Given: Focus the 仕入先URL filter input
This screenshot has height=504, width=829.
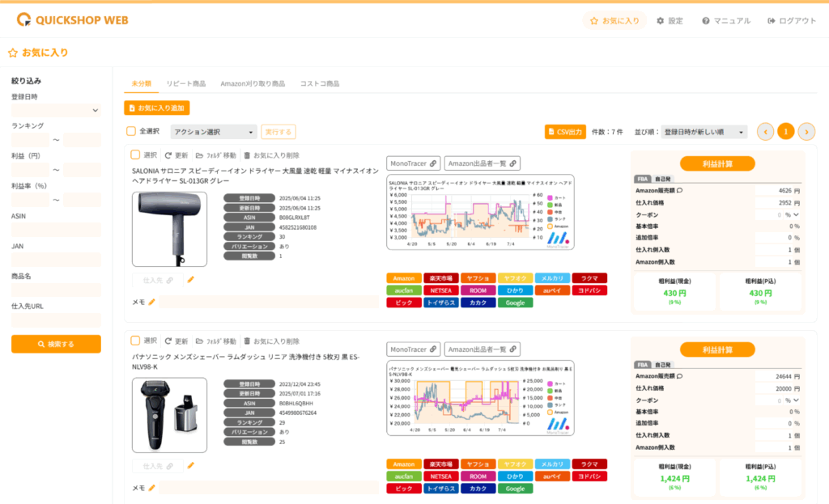Looking at the screenshot, I should tap(56, 320).
